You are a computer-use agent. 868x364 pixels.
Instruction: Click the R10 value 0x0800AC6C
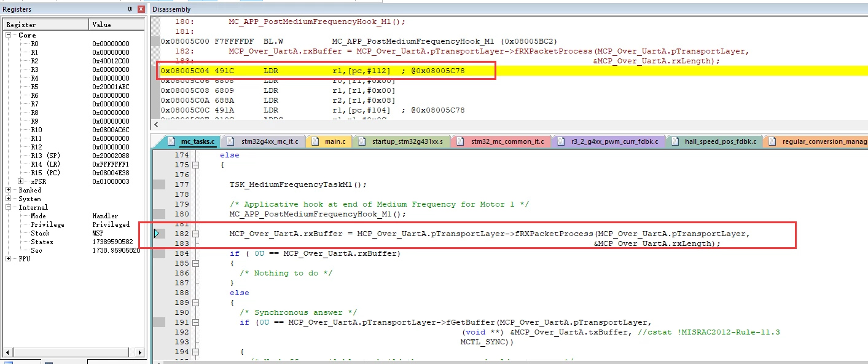(111, 130)
